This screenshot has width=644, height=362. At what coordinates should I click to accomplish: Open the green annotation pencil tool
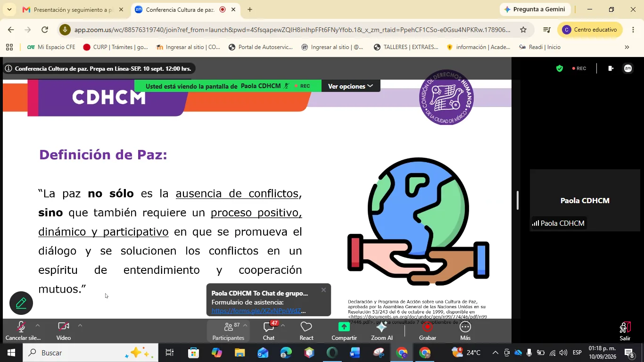click(x=21, y=303)
